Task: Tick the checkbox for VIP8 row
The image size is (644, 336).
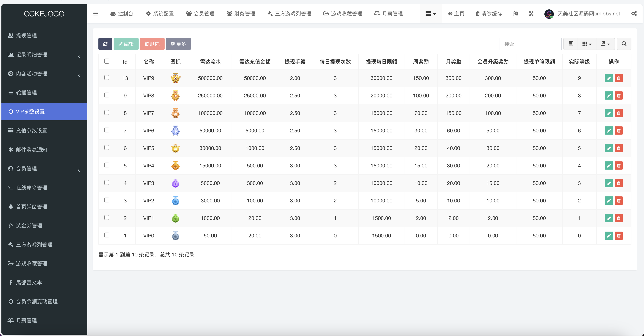Action: click(107, 95)
